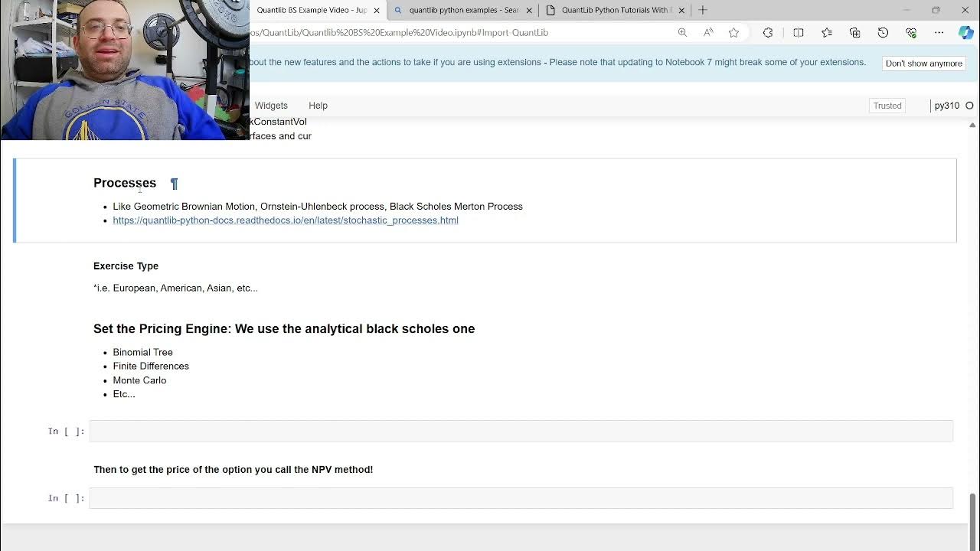Viewport: 980px width, 551px height.
Task: Open the browser Extensions menu
Action: 768,33
